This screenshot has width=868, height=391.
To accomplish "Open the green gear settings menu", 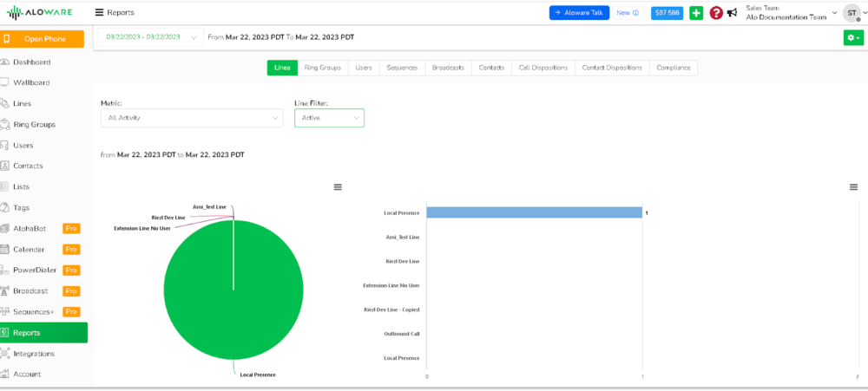I will [x=852, y=37].
